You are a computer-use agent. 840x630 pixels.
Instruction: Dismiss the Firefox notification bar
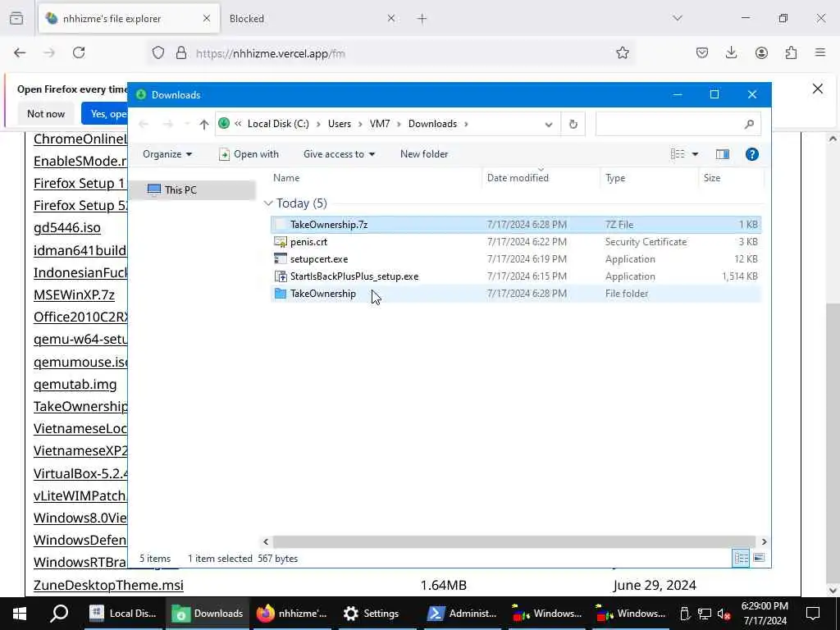pyautogui.click(x=818, y=89)
